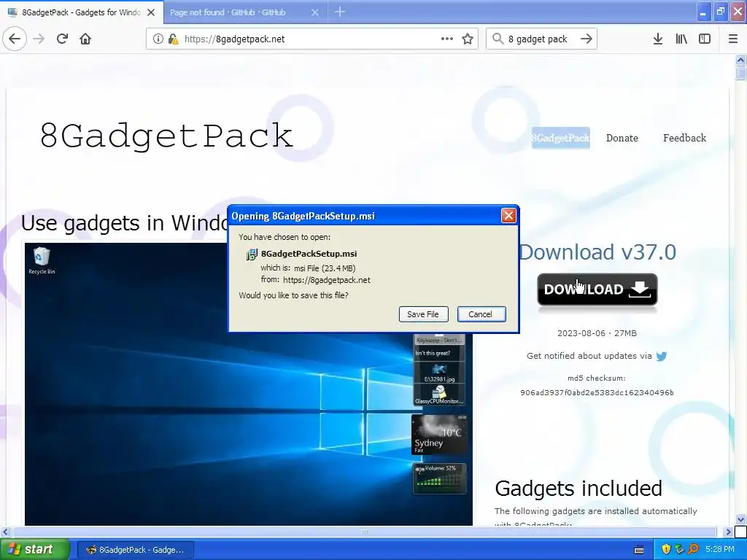Viewport: 747px width, 560px height.
Task: Open a new tab with the plus button
Action: [340, 12]
